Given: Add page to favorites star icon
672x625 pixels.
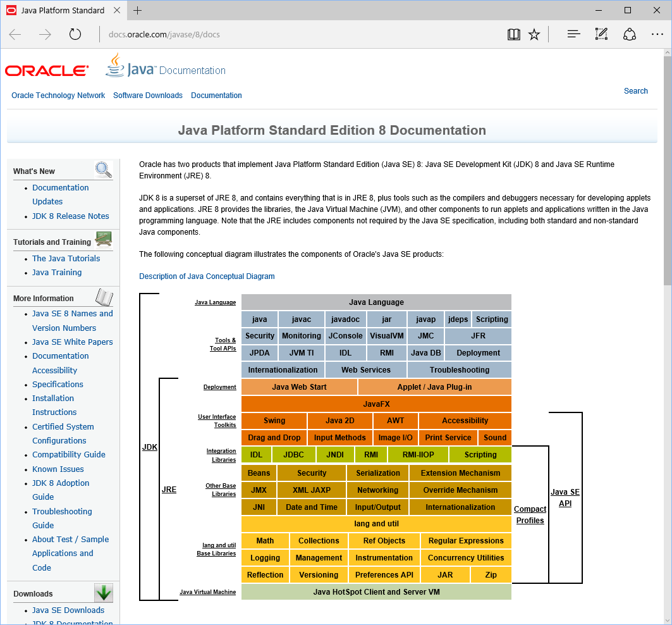Looking at the screenshot, I should pos(534,34).
